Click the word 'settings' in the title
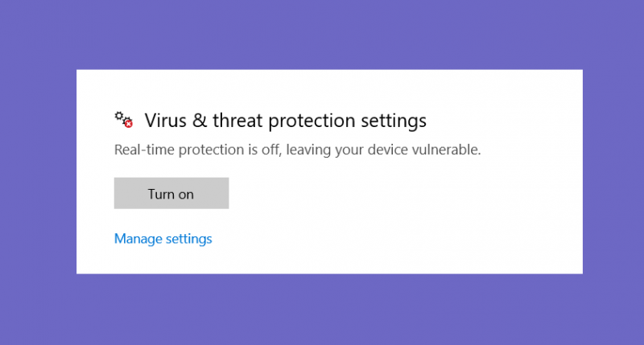Viewport: 644px width, 345px height. click(x=394, y=121)
